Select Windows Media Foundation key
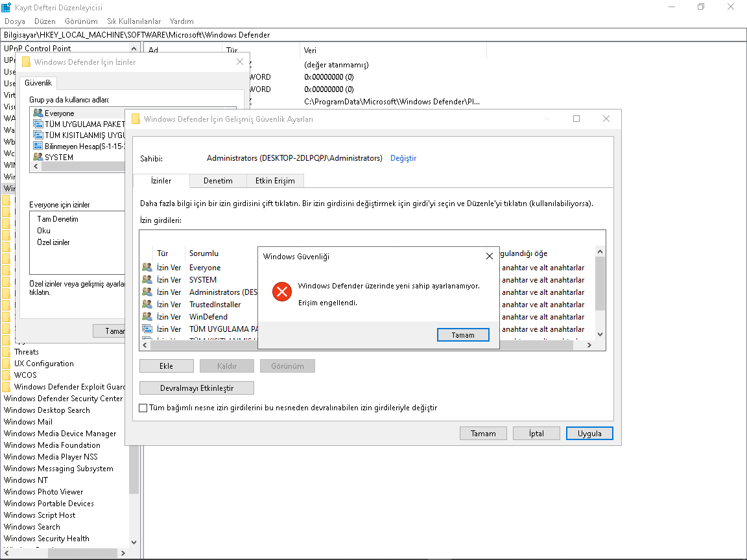 click(x=52, y=445)
